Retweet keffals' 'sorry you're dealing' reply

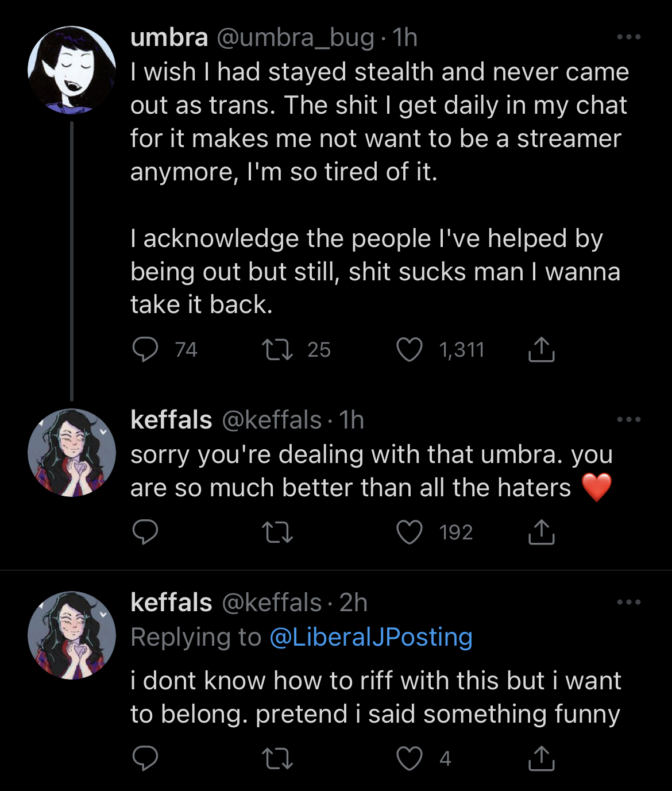(x=277, y=532)
